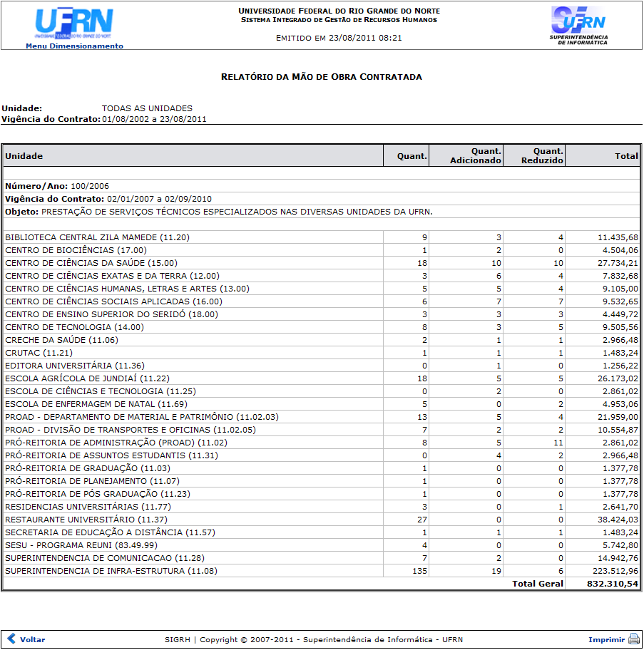Click reduced quantity 11 in PROAD (11.02) row
The width and height of the screenshot is (644, 650).
(x=558, y=443)
